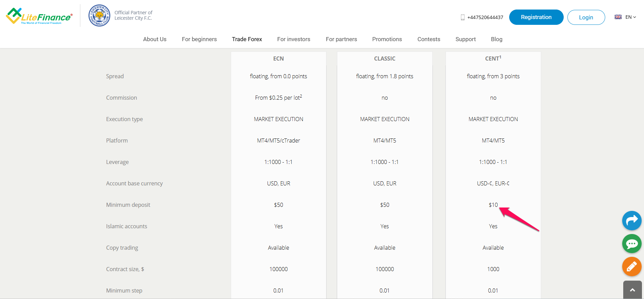Select the CLASSIC column header

pos(385,59)
